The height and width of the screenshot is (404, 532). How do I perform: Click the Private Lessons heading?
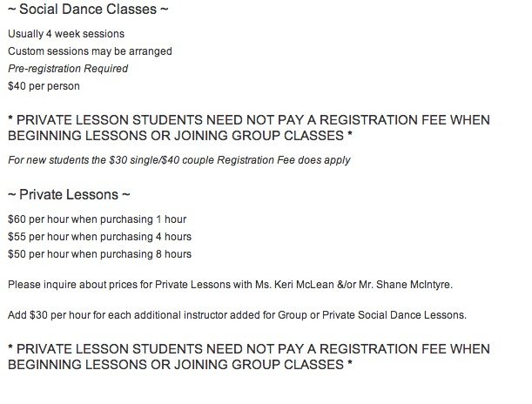pos(69,195)
